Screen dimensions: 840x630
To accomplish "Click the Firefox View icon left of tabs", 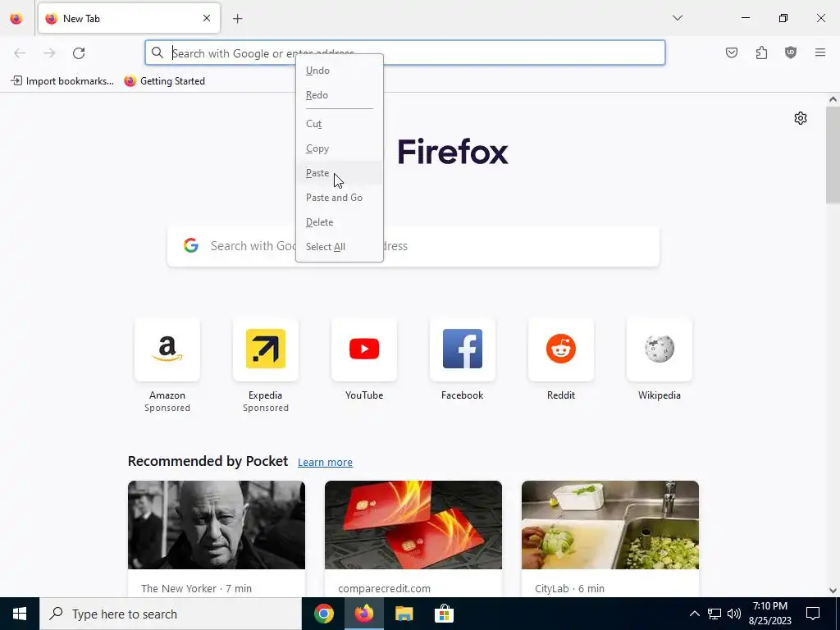I will point(16,19).
